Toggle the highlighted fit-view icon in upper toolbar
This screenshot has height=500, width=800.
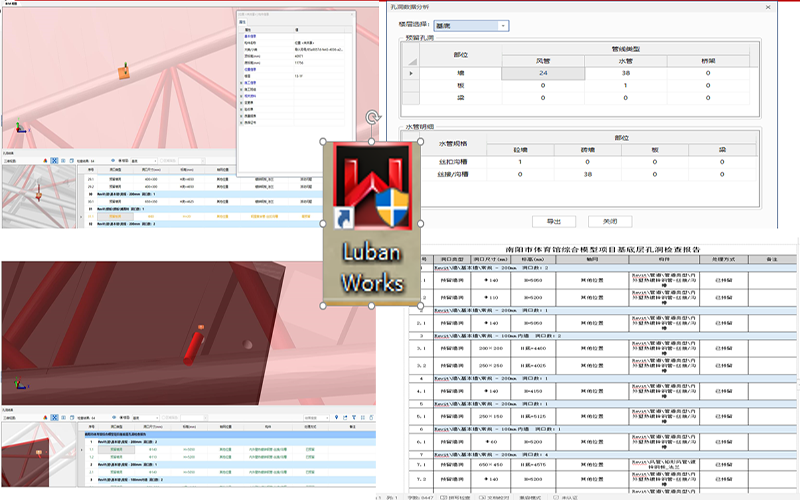[54, 161]
